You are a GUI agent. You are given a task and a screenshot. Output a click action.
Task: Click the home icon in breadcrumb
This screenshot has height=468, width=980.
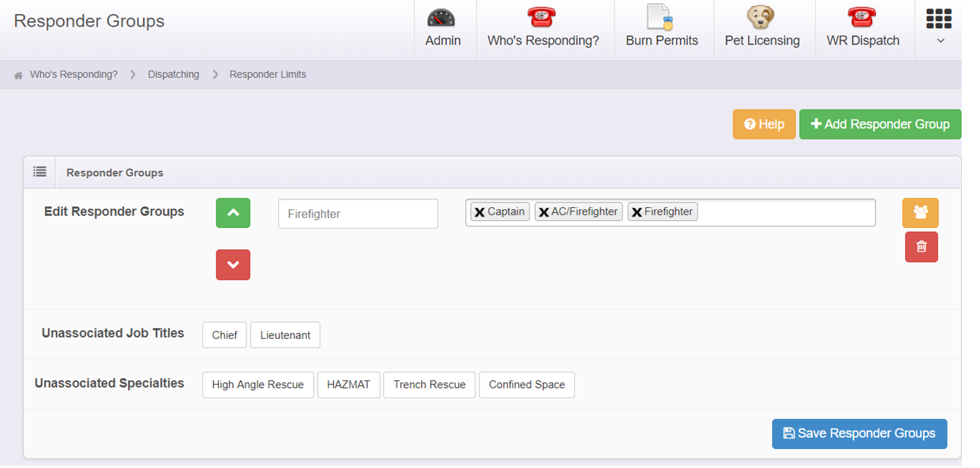tap(18, 75)
